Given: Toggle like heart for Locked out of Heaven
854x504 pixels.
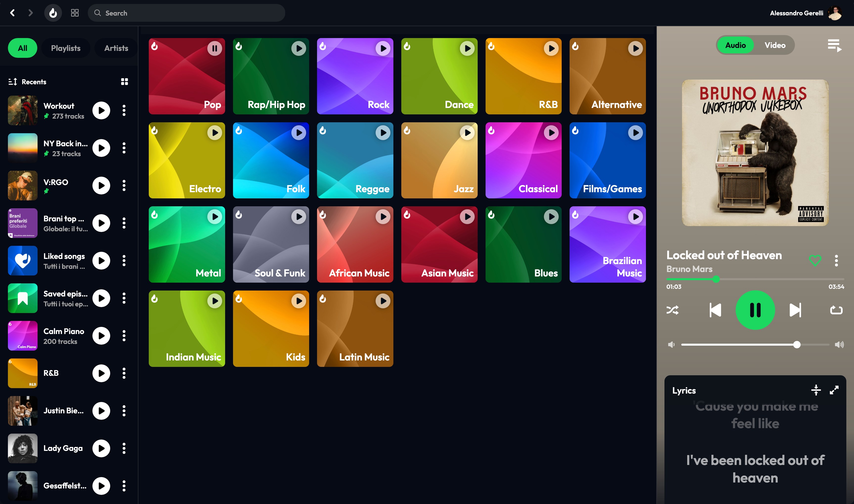Looking at the screenshot, I should pos(815,260).
